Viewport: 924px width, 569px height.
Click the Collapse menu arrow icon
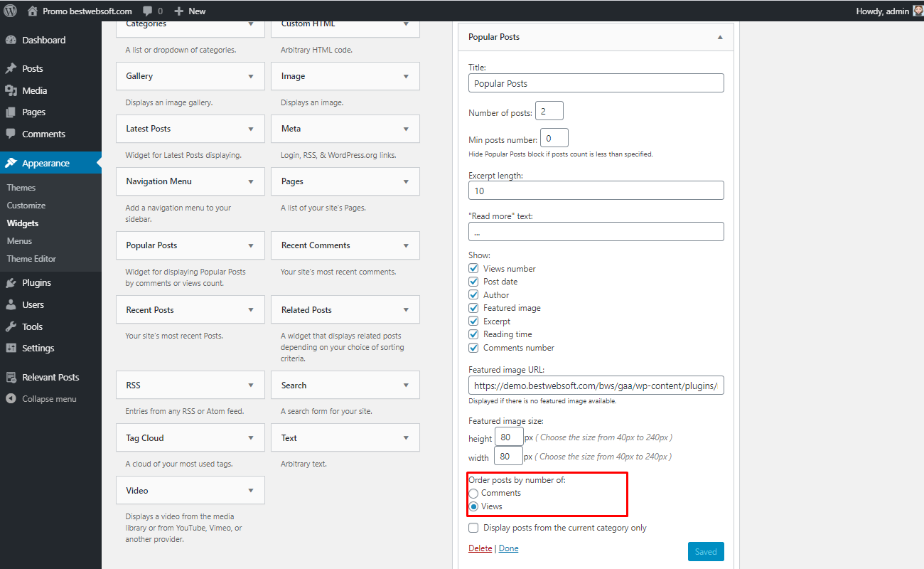click(11, 399)
